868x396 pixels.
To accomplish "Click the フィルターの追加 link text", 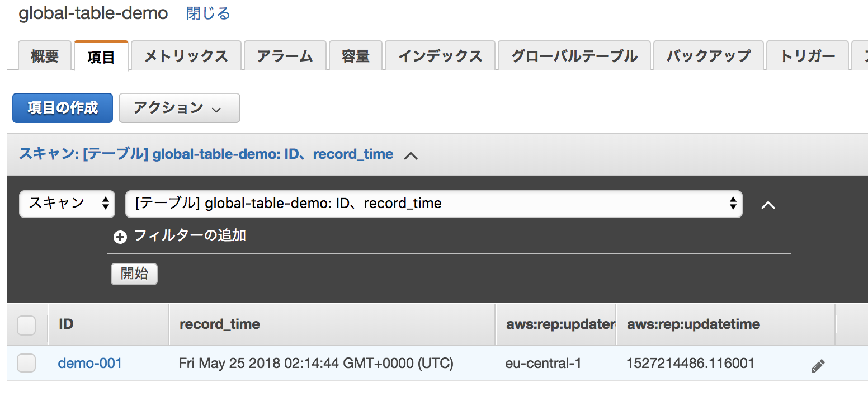I will pos(190,235).
